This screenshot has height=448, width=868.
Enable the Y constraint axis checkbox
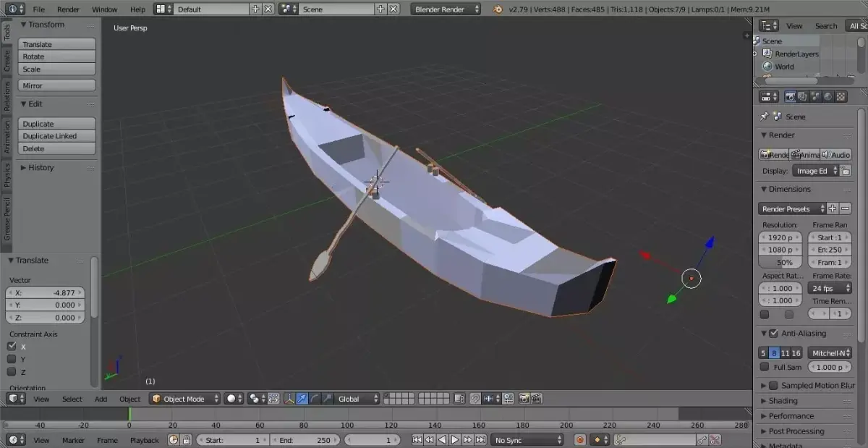12,359
